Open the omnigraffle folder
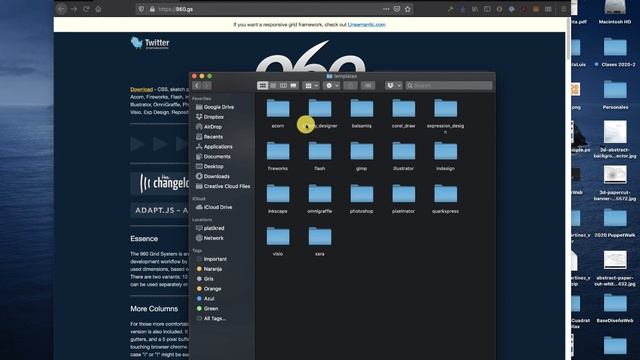This screenshot has width=640, height=360. pos(320,194)
